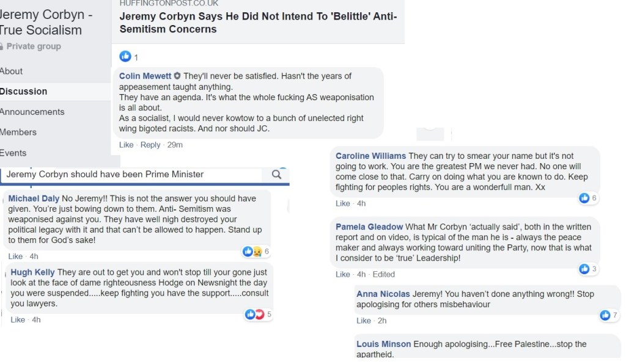Image resolution: width=626 pixels, height=364 pixels.
Task: Click the search magnifier icon
Action: (x=277, y=175)
